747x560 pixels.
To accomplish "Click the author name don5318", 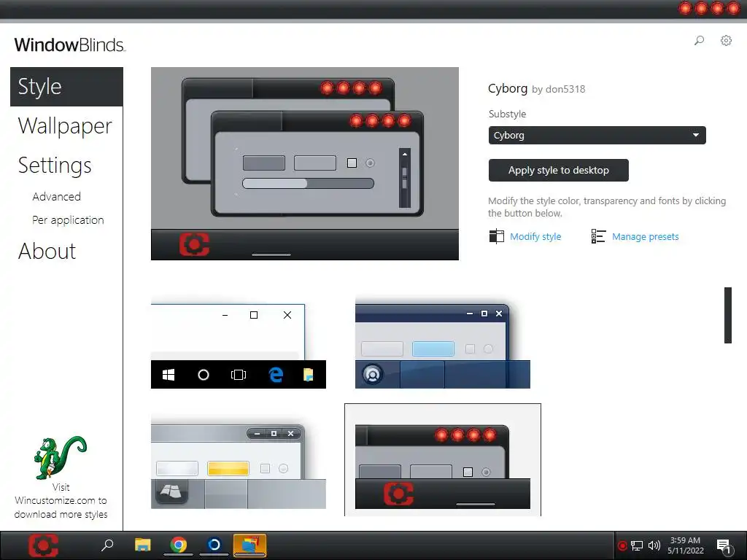I will (565, 90).
